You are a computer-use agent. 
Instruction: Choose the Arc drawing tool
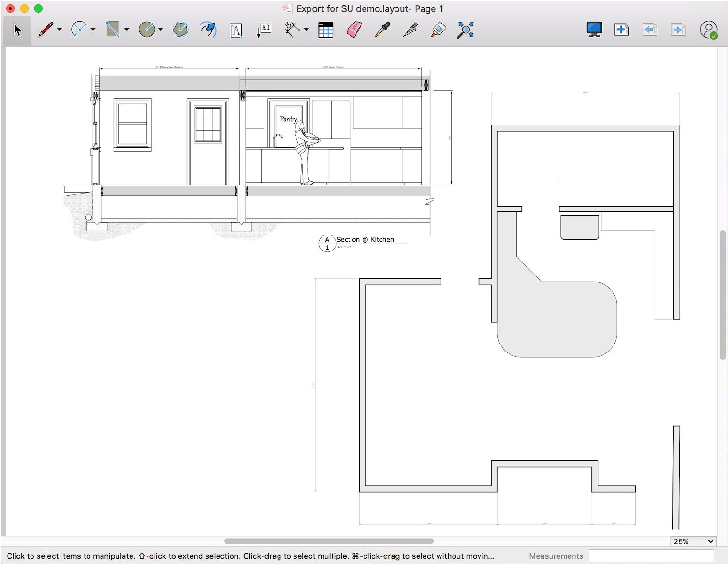tap(78, 29)
